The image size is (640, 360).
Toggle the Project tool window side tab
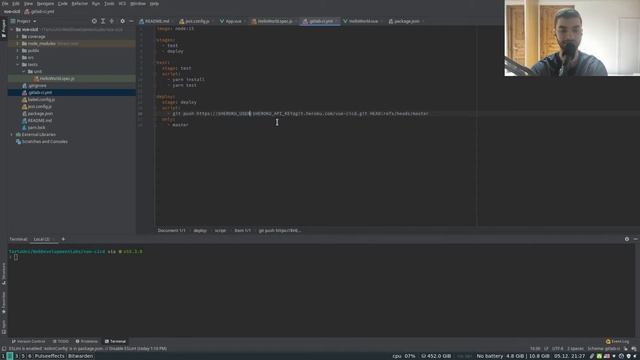pos(4,28)
